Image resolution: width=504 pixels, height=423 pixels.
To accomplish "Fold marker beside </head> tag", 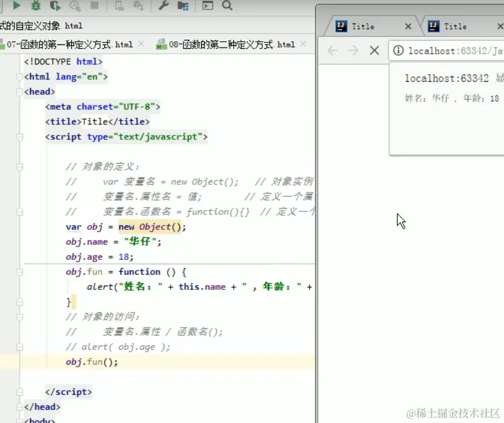I will click(19, 407).
